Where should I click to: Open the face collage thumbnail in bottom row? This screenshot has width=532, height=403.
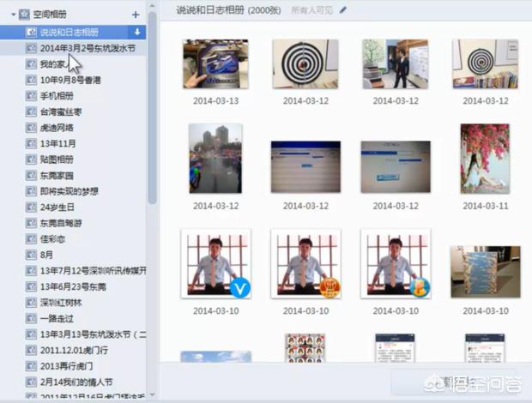pyautogui.click(x=305, y=348)
